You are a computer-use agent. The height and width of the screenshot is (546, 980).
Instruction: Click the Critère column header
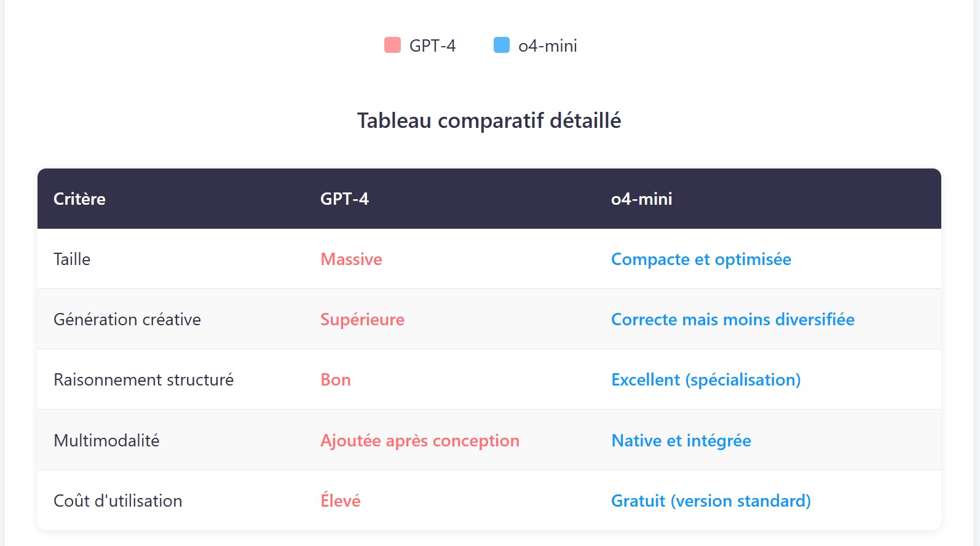(79, 199)
